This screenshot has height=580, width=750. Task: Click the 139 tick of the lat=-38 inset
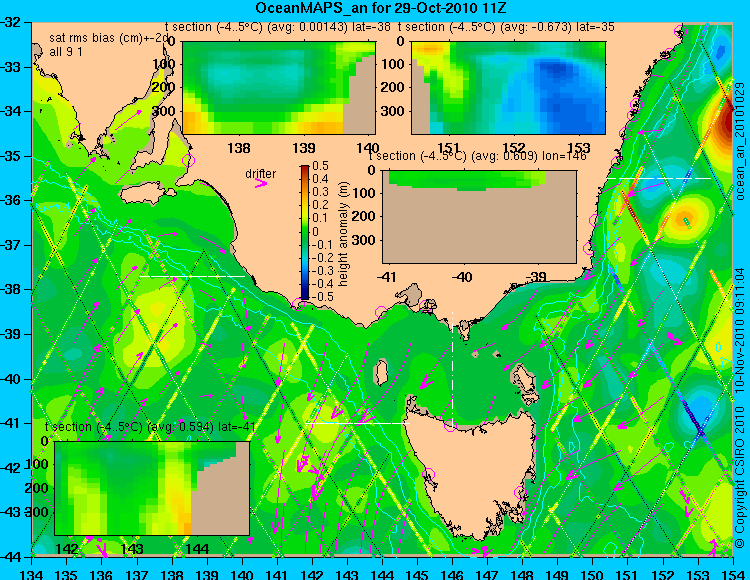pyautogui.click(x=304, y=148)
